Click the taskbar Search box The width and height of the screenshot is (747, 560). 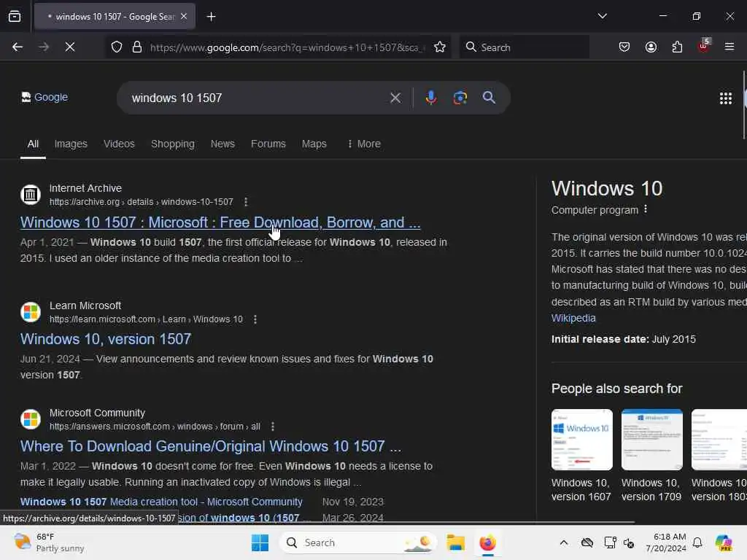click(358, 542)
